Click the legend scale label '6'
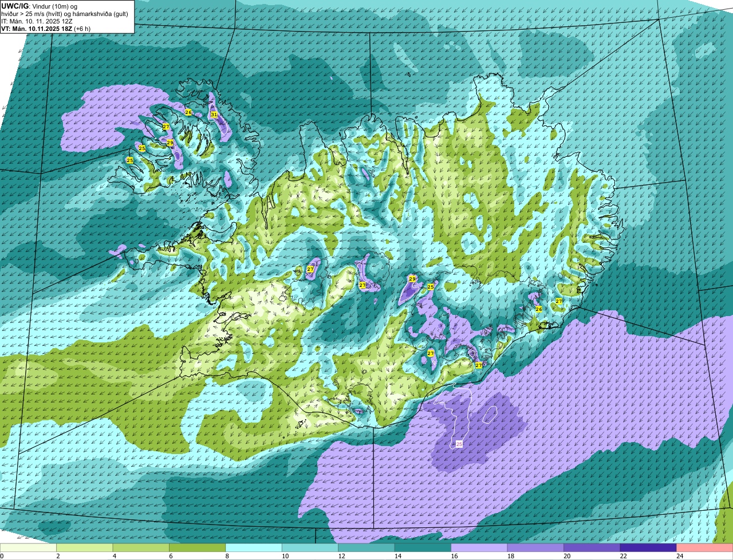The image size is (733, 560). click(171, 556)
